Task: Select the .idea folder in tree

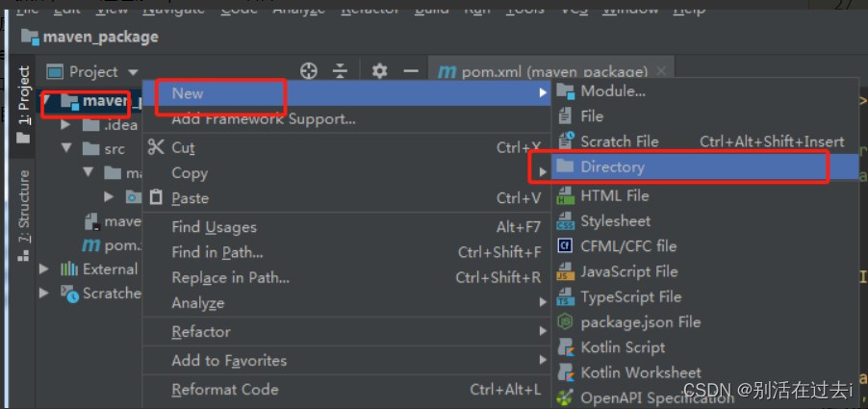Action: coord(110,124)
